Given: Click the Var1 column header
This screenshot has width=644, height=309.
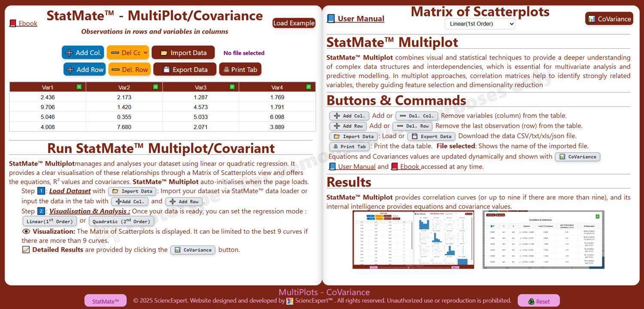Looking at the screenshot, I should 48,87.
